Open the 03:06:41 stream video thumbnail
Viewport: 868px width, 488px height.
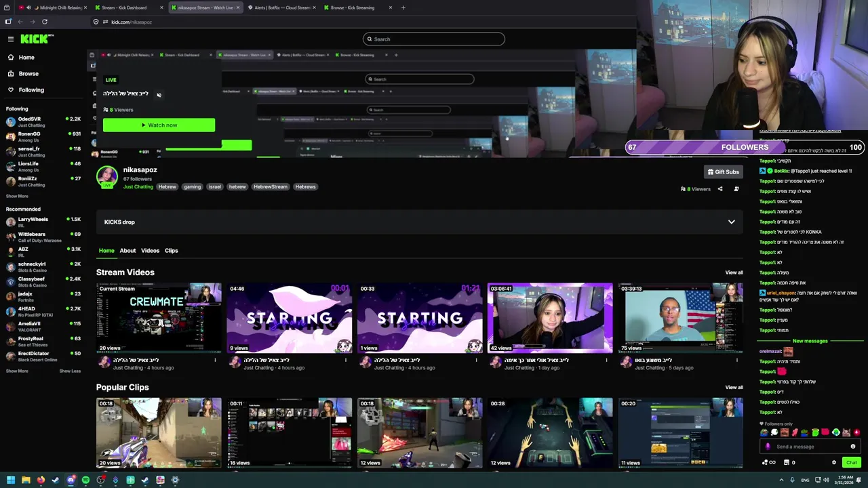[550, 318]
